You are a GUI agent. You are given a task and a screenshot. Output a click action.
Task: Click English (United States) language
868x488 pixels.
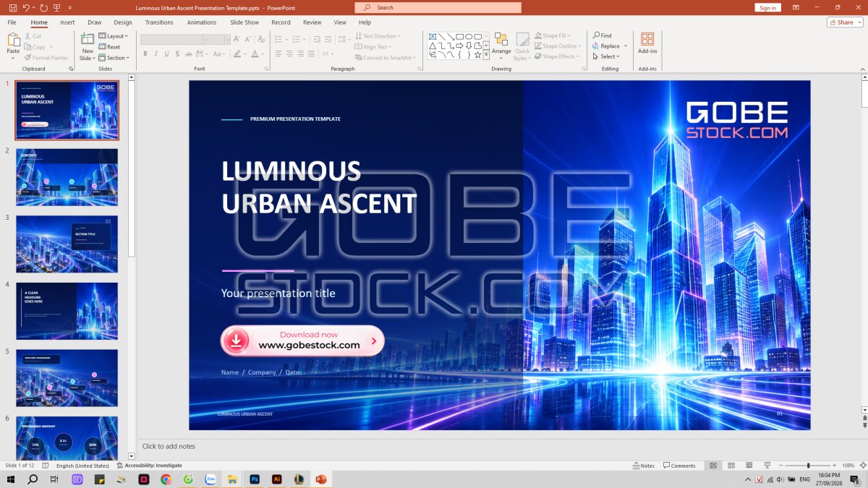click(x=82, y=466)
